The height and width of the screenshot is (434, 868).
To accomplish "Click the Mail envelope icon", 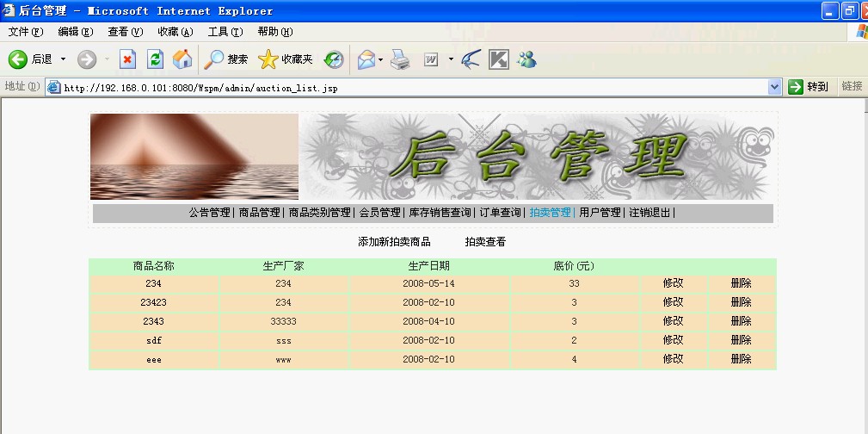I will click(366, 59).
